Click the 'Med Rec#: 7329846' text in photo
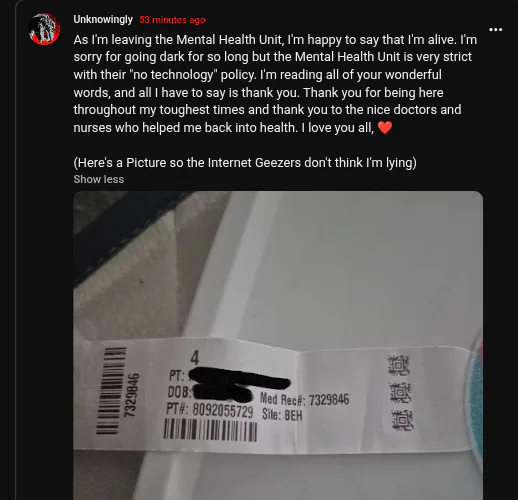 coord(304,399)
